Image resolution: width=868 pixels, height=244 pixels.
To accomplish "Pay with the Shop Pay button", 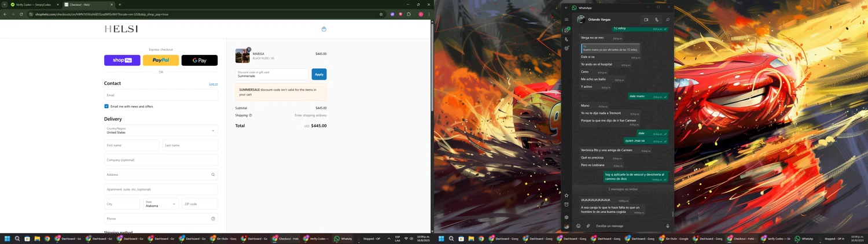I will point(122,60).
